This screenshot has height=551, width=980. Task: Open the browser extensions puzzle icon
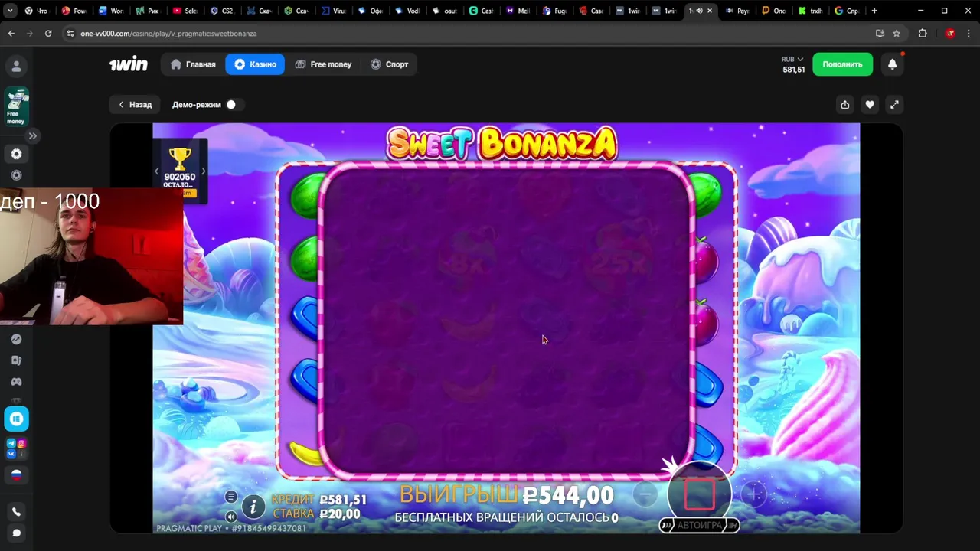pyautogui.click(x=923, y=34)
